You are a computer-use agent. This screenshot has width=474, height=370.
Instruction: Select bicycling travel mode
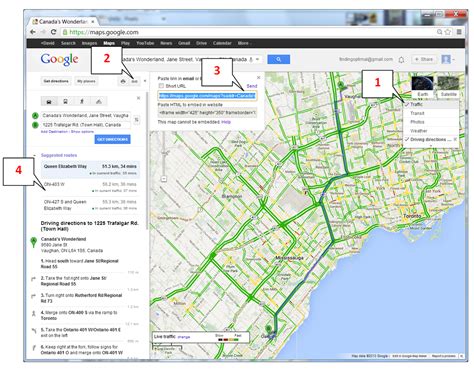point(99,101)
